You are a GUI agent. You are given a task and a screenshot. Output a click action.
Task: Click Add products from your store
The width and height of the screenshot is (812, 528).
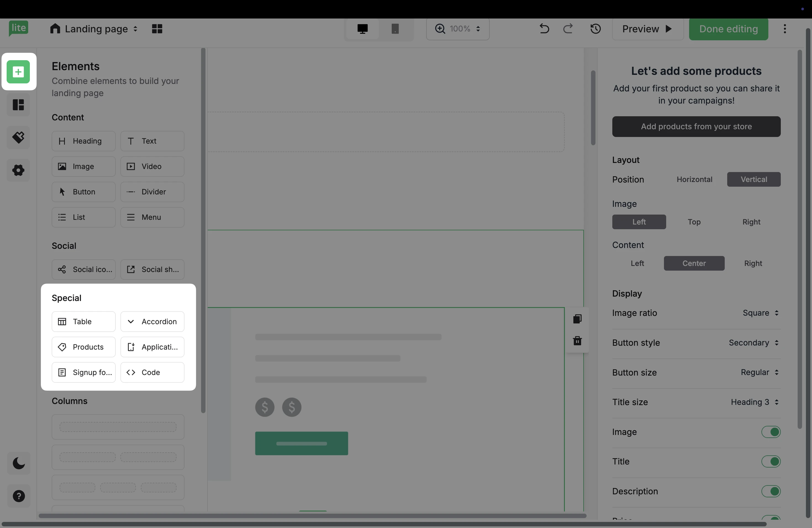point(696,126)
